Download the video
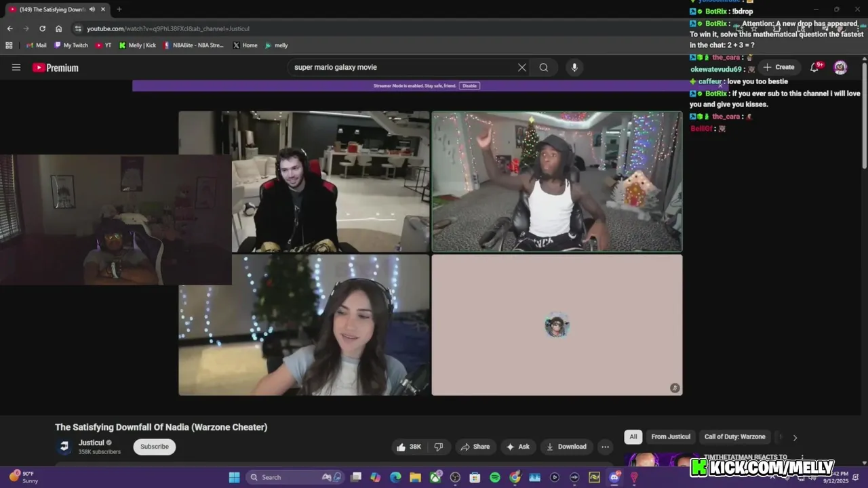868x488 pixels. coord(566,447)
